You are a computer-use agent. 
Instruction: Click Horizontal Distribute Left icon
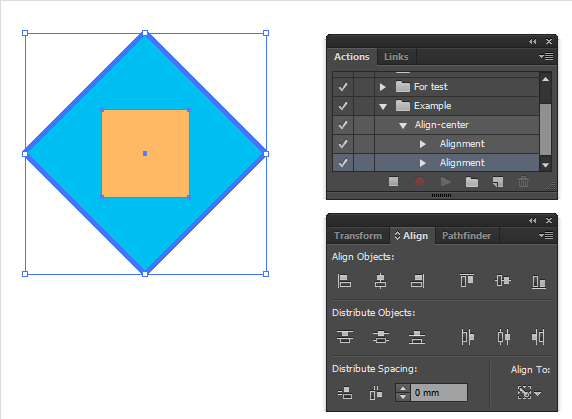[x=468, y=337]
